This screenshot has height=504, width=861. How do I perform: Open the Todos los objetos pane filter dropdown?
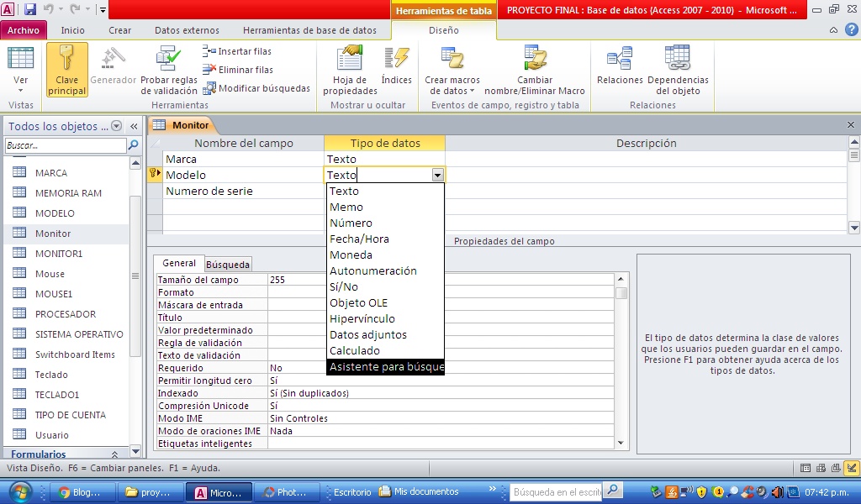click(117, 125)
